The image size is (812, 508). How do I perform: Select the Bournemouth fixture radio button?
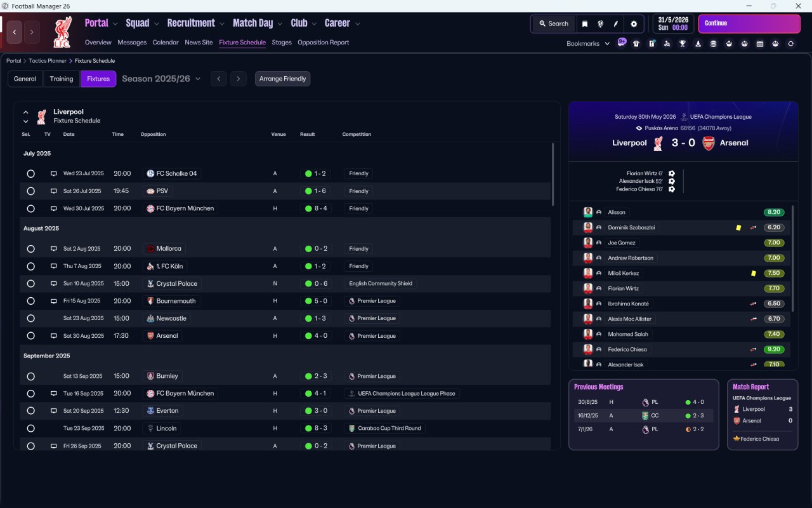[x=30, y=301]
